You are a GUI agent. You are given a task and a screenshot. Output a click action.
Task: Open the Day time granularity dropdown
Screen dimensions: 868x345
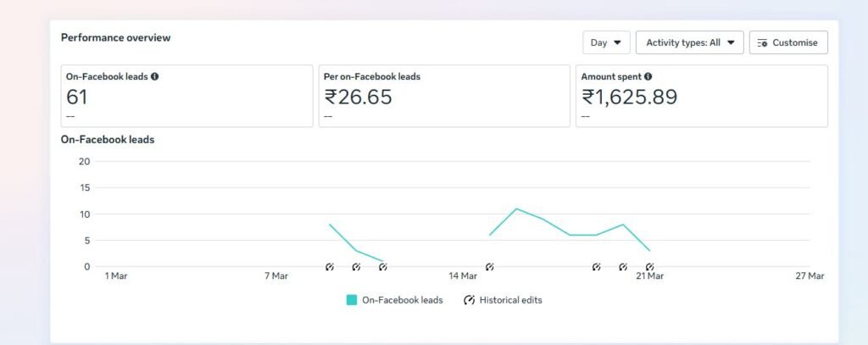606,42
